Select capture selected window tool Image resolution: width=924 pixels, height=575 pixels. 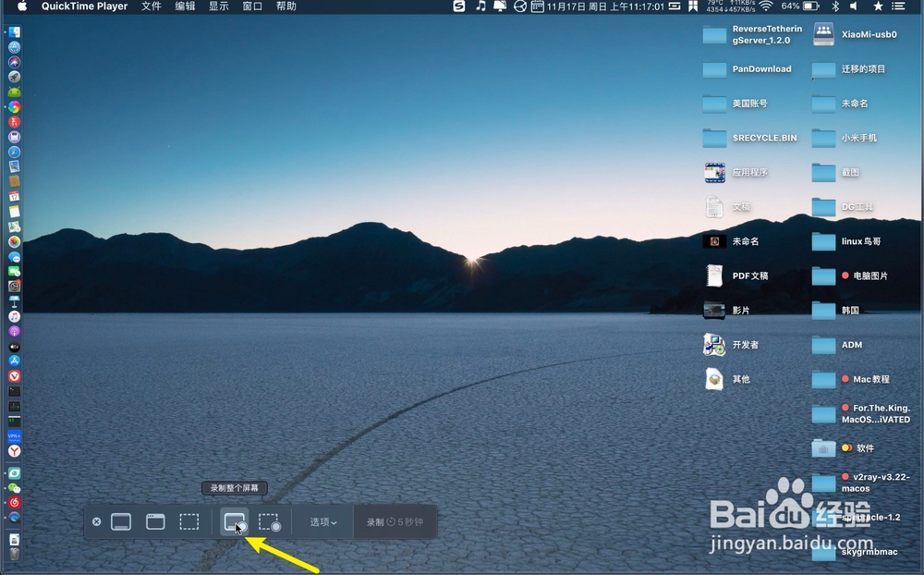155,522
